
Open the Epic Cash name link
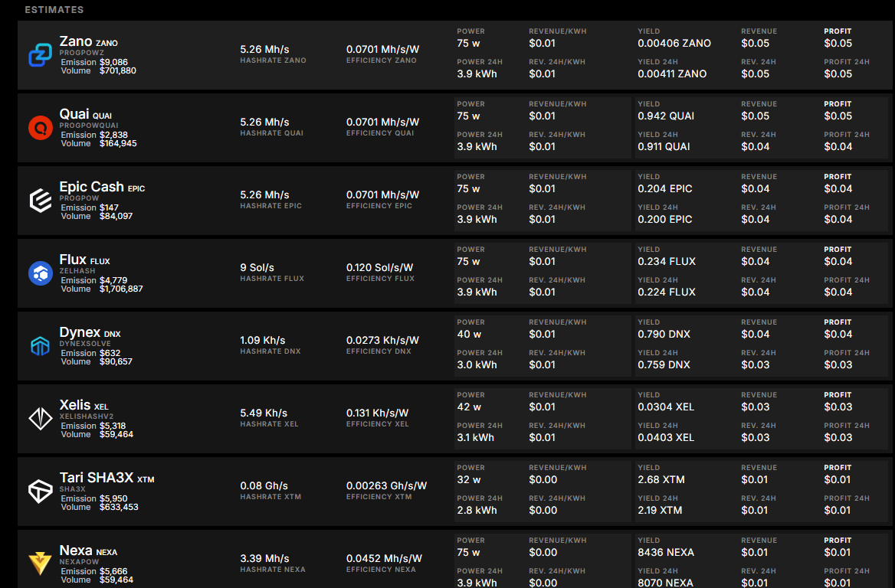91,187
